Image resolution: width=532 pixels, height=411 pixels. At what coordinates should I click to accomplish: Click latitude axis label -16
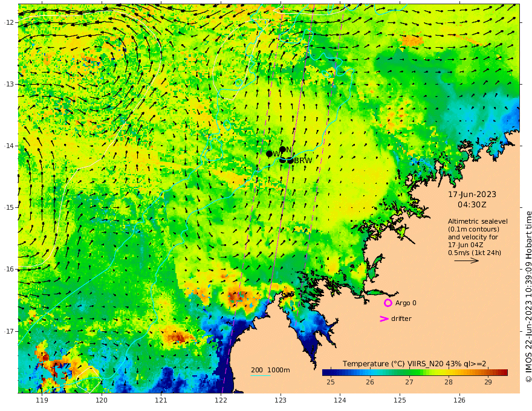click(9, 269)
